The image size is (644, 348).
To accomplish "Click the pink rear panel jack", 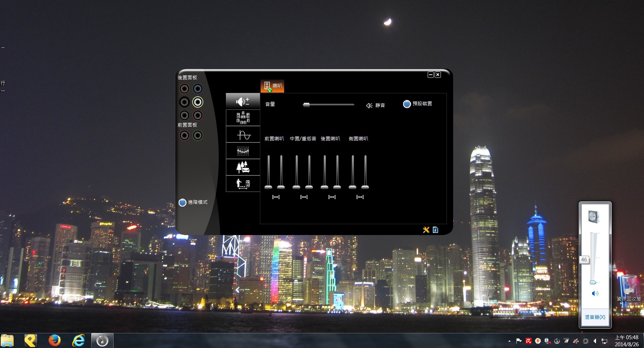I will [x=198, y=115].
